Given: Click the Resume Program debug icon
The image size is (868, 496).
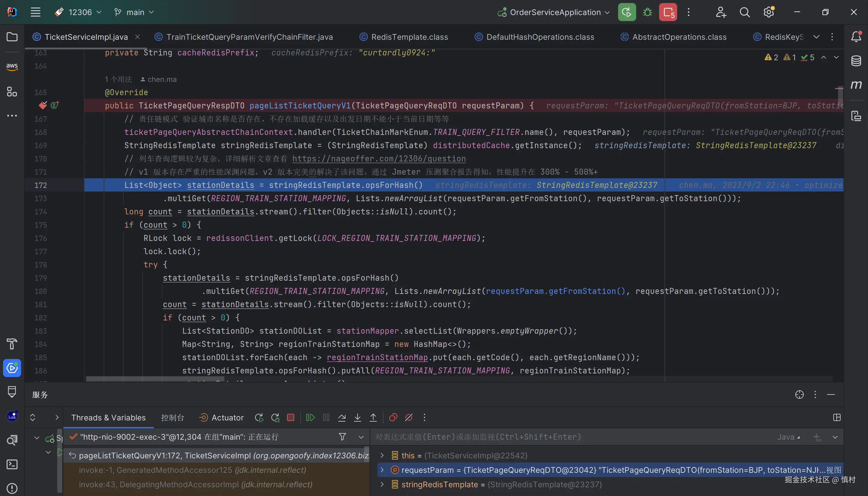Looking at the screenshot, I should pos(310,417).
